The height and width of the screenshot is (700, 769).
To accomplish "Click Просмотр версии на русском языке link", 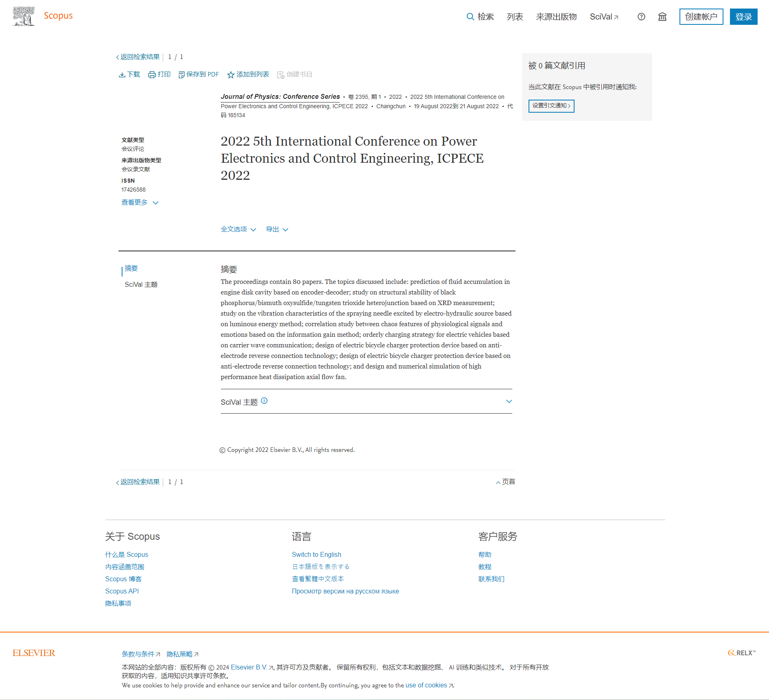I will coord(345,591).
